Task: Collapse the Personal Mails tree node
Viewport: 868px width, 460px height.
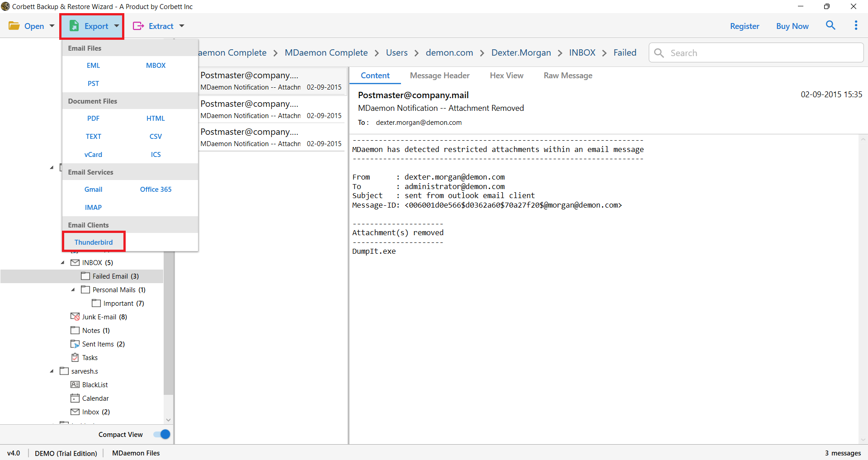Action: click(x=73, y=289)
